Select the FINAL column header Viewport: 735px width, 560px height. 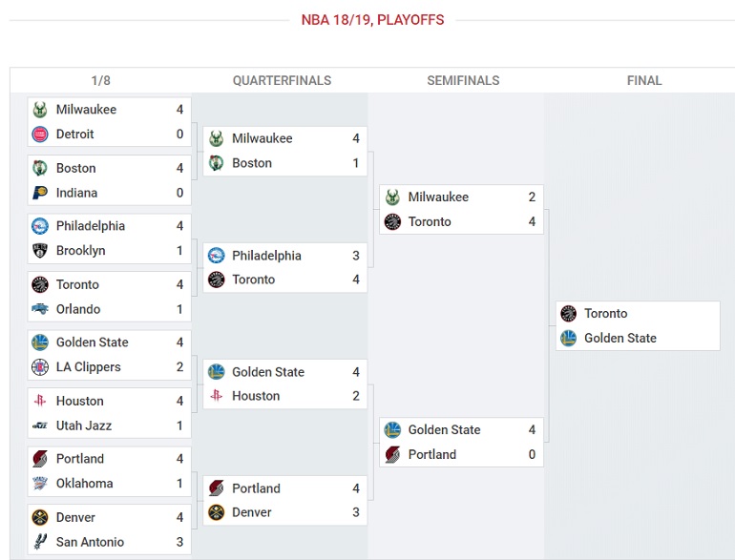pyautogui.click(x=644, y=80)
